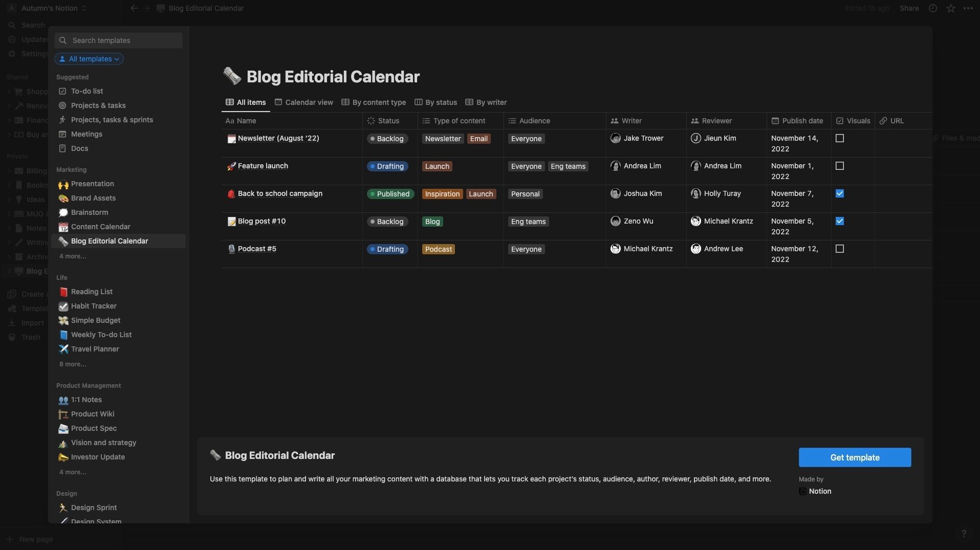Click the Presentation template icon
The image size is (980, 550).
pyautogui.click(x=63, y=184)
